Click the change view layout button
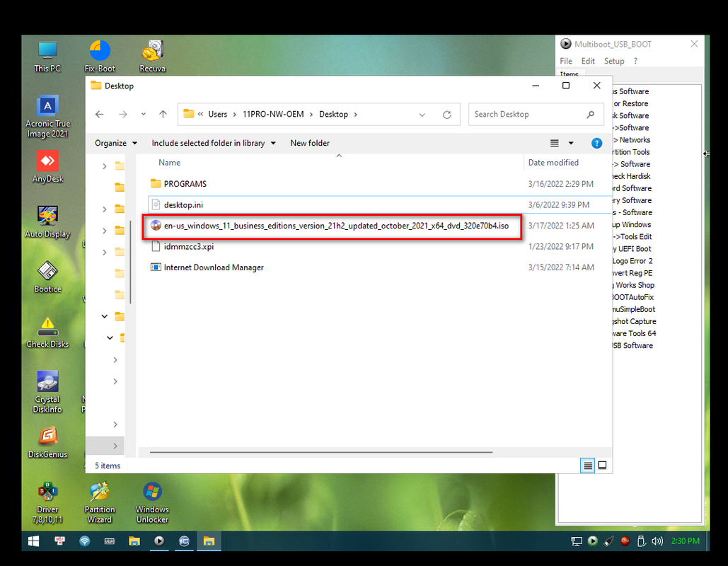 (x=555, y=143)
